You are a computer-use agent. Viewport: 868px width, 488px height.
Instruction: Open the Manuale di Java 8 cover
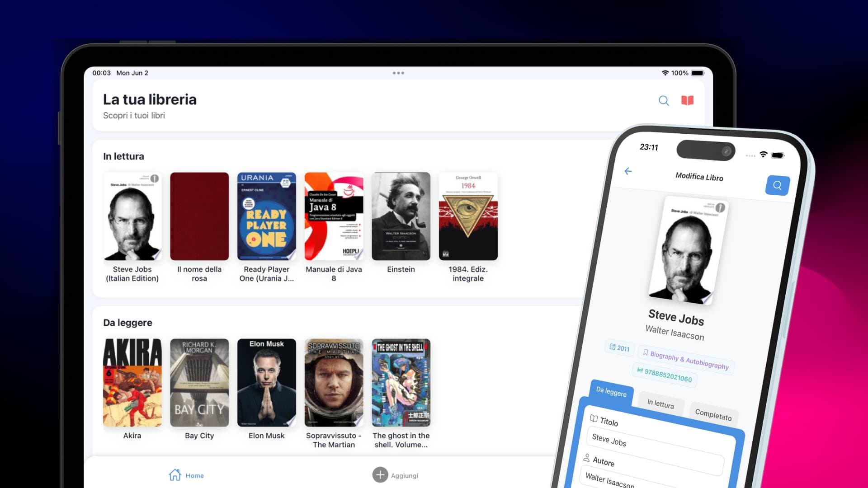click(334, 216)
